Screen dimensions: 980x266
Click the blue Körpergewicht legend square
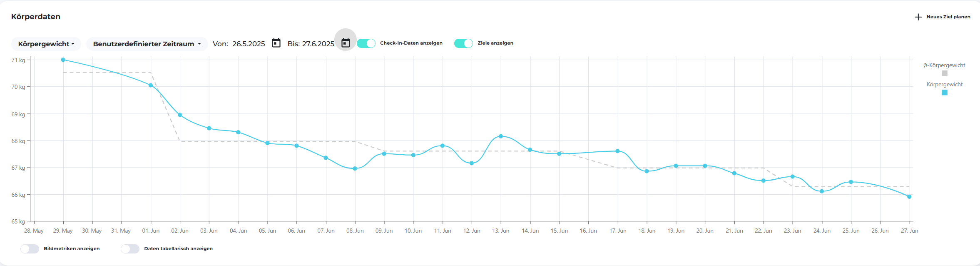[945, 93]
